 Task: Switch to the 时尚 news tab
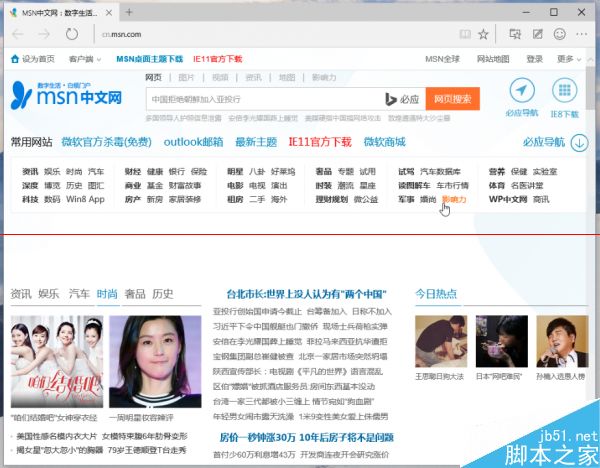pyautogui.click(x=107, y=294)
